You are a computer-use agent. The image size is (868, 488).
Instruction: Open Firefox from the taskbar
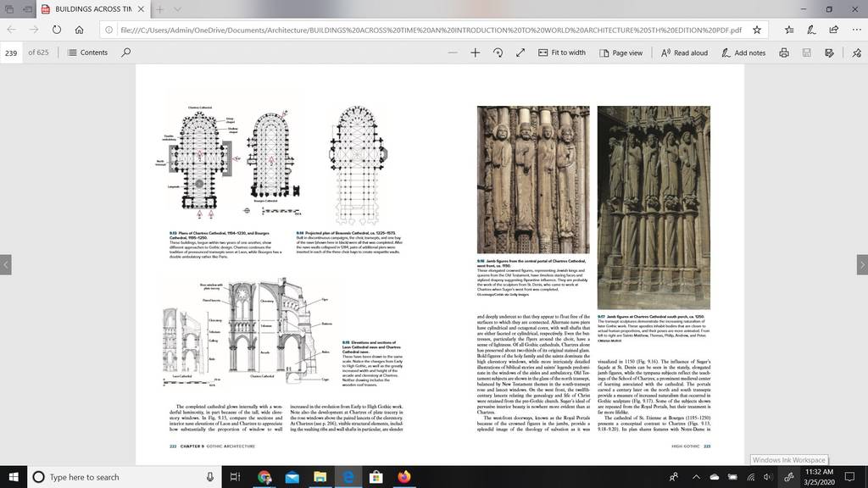[x=404, y=476]
